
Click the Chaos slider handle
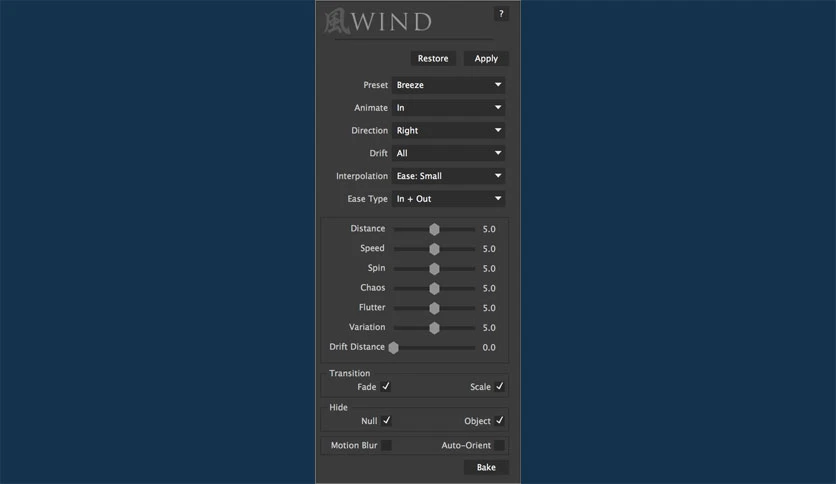[435, 288]
